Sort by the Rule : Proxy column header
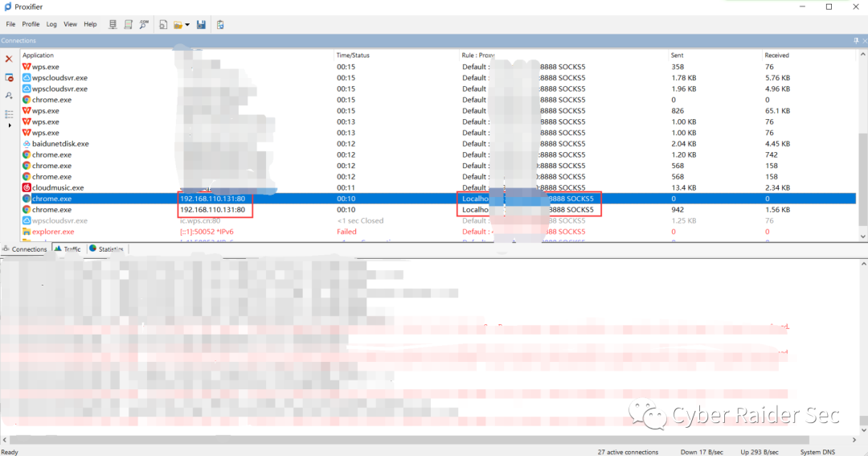Viewport: 868px width, 456px height. coord(477,55)
